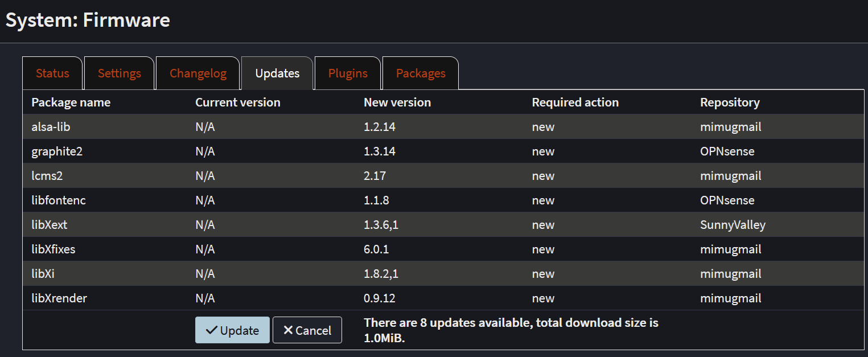The height and width of the screenshot is (357, 868).
Task: Select the Updates tab
Action: [x=277, y=73]
